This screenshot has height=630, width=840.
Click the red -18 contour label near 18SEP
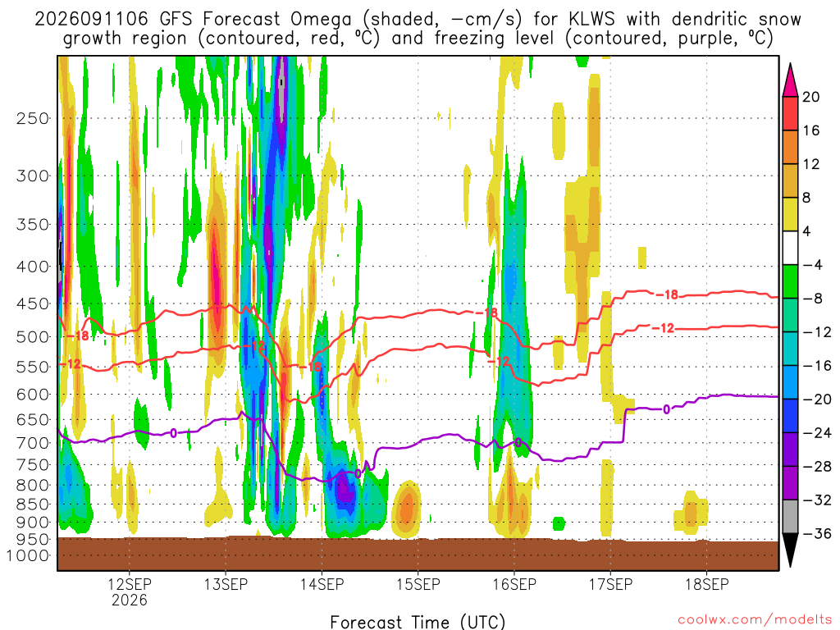tap(667, 294)
